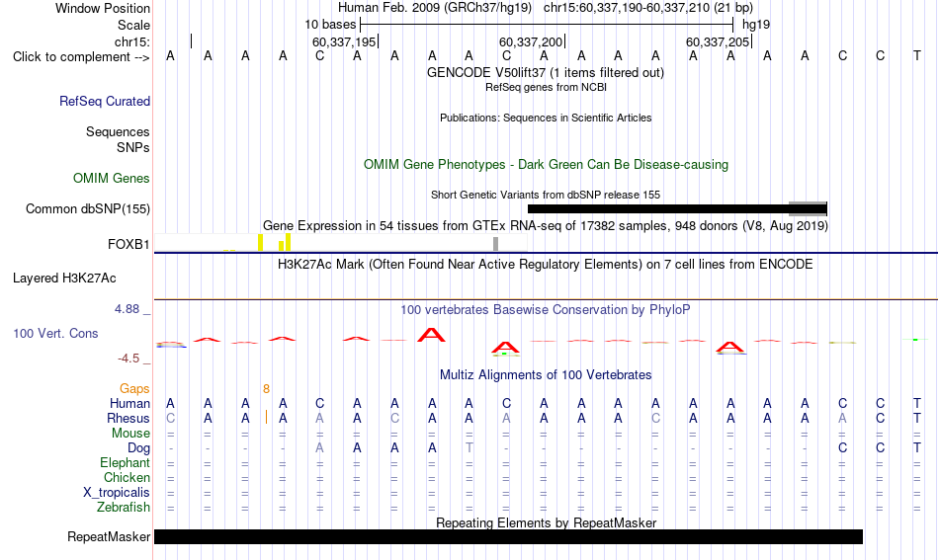Click the 60,337,200 coordinate marker
The image size is (939, 560).
coord(531,41)
